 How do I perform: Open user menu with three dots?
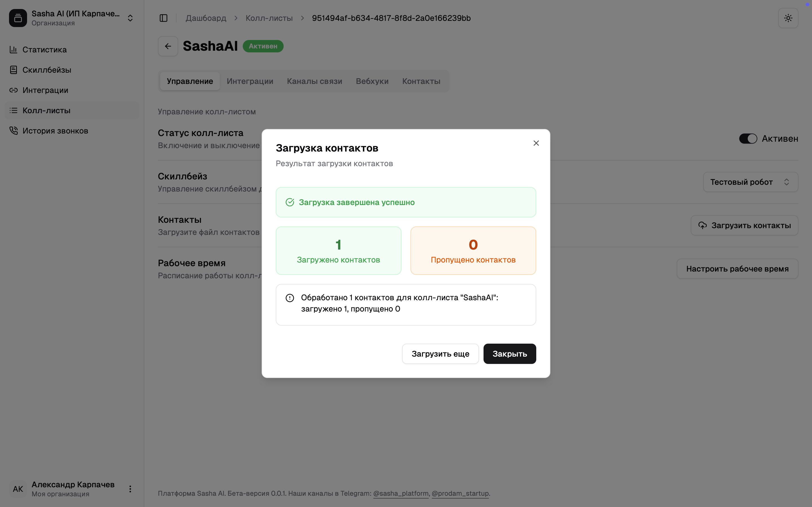tap(130, 489)
